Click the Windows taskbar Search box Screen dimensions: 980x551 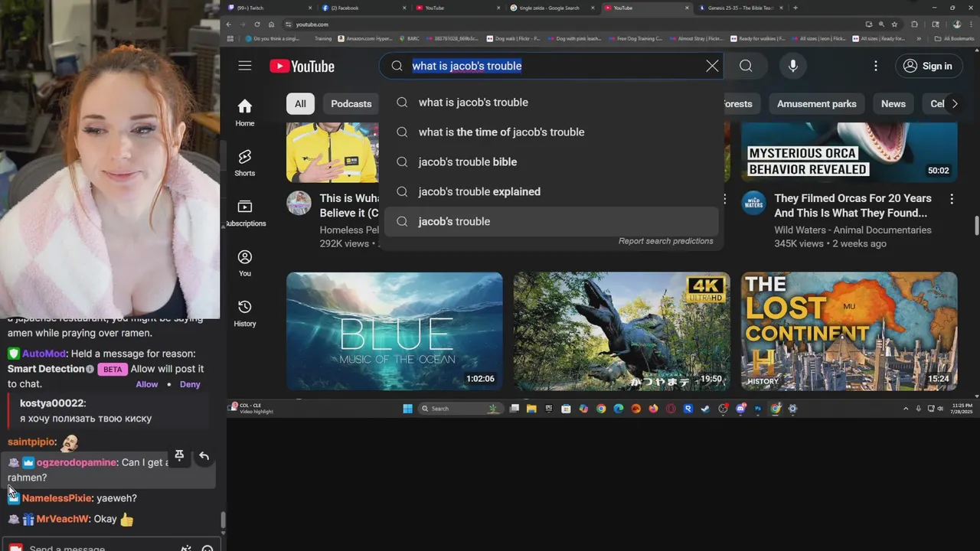tap(459, 409)
